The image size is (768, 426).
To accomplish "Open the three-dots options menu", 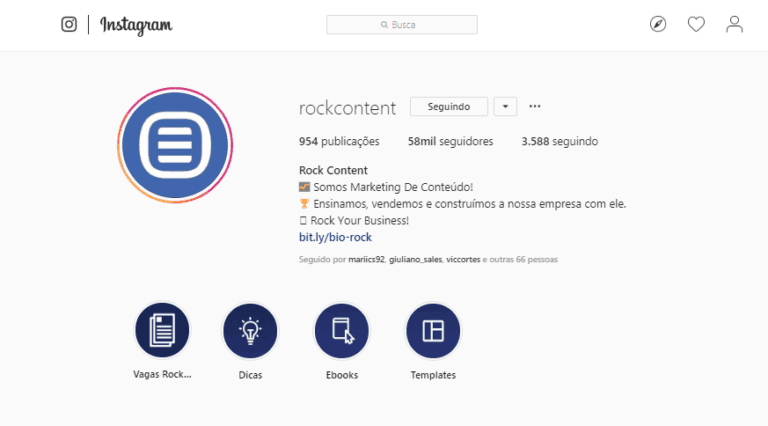I will pos(535,106).
